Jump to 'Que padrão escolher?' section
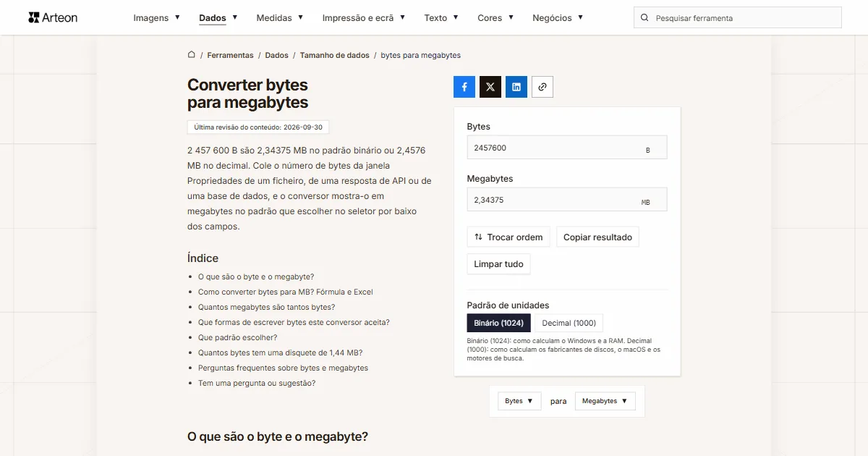This screenshot has width=868, height=456. tap(238, 337)
